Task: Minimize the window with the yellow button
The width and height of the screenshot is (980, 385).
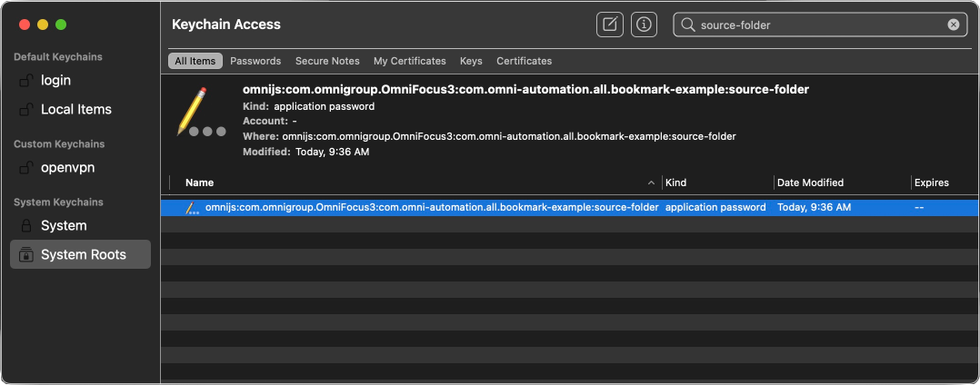Action: [x=43, y=25]
